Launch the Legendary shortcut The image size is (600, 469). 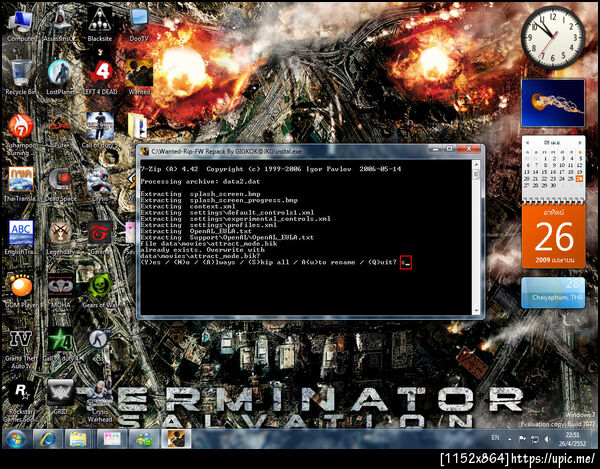coord(60,236)
